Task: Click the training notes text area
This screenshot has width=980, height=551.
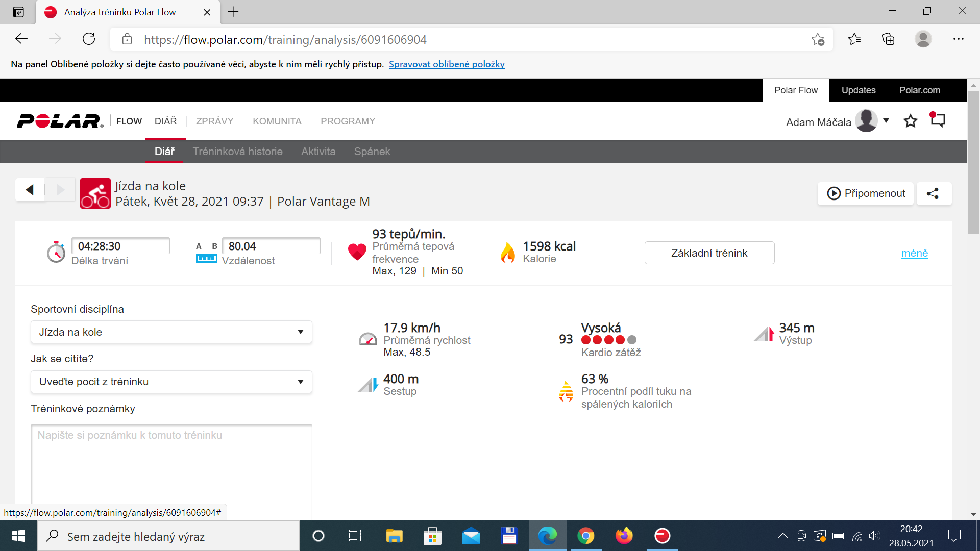Action: coord(171,472)
